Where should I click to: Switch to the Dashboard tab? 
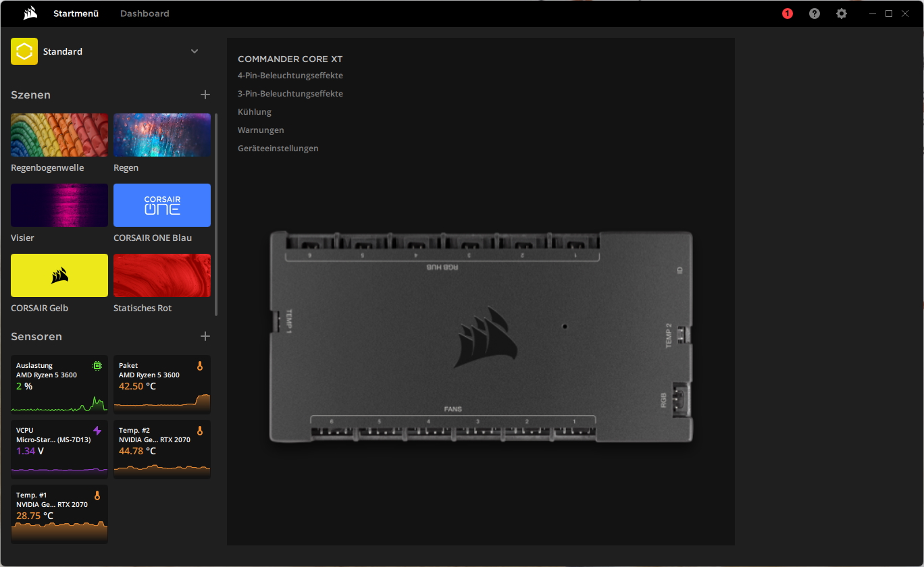(145, 13)
